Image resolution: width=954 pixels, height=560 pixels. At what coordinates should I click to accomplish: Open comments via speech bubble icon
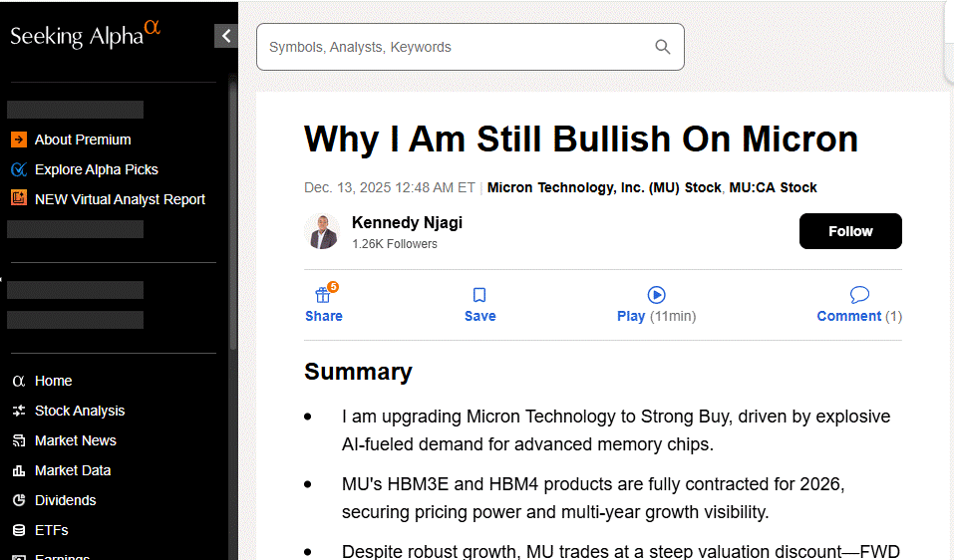[x=859, y=295]
